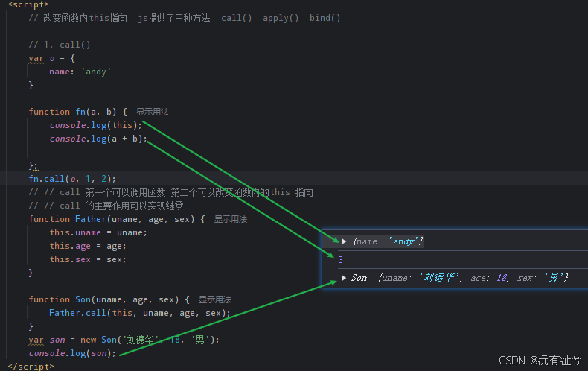The width and height of the screenshot is (588, 371).
Task: Click the first-line comment mentioning apply() bind()
Action: [185, 18]
